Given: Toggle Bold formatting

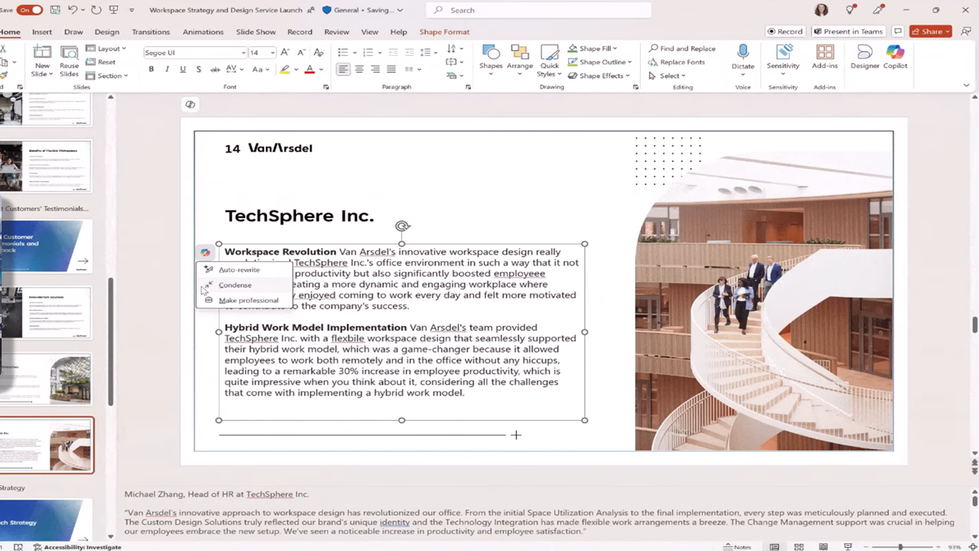Looking at the screenshot, I should click(x=151, y=69).
